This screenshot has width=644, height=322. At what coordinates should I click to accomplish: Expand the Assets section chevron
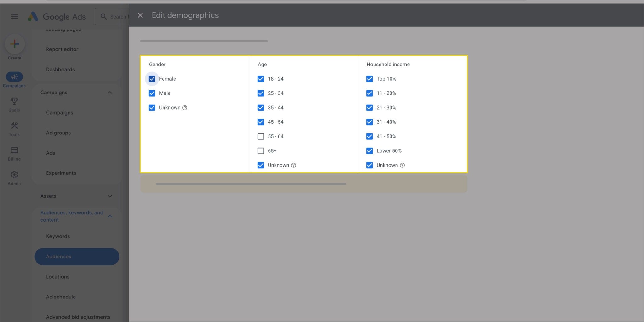coord(110,196)
